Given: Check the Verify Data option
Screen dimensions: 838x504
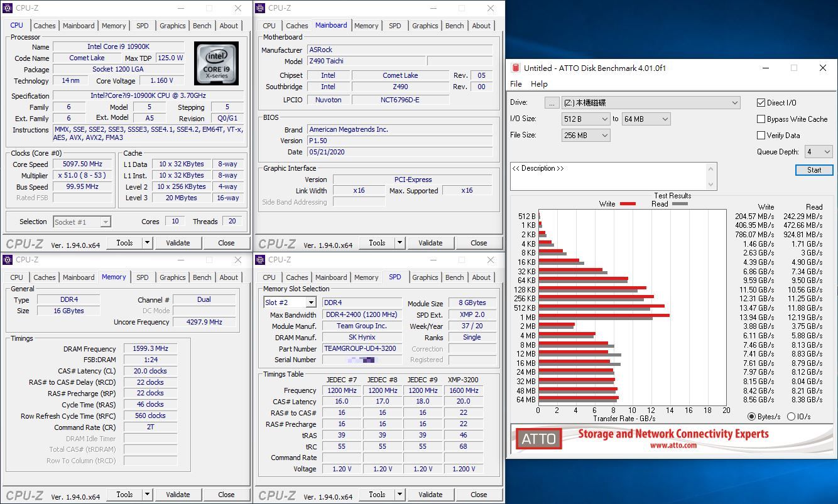Looking at the screenshot, I should click(x=761, y=136).
